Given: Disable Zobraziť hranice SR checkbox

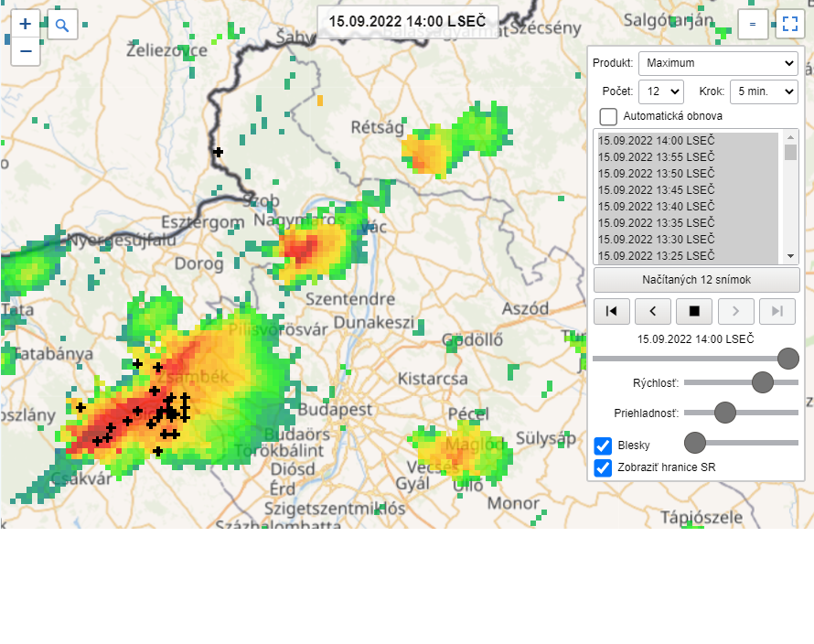Looking at the screenshot, I should [x=603, y=467].
